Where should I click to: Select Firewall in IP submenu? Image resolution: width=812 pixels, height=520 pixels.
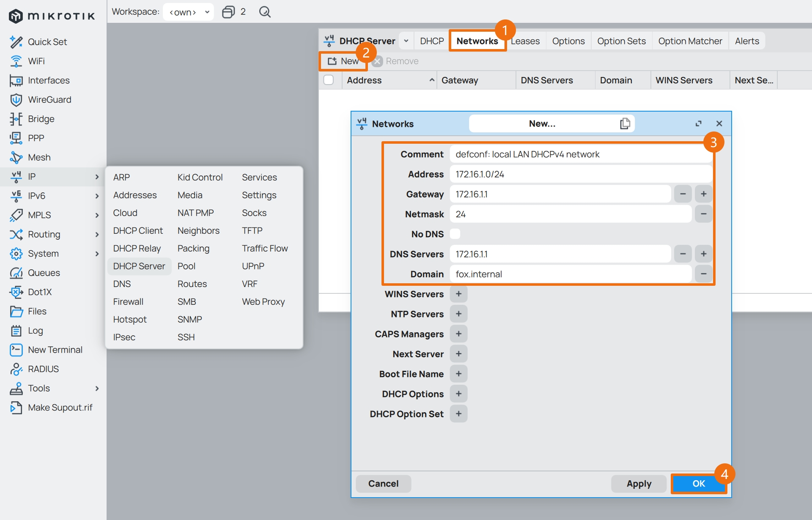[x=128, y=302]
